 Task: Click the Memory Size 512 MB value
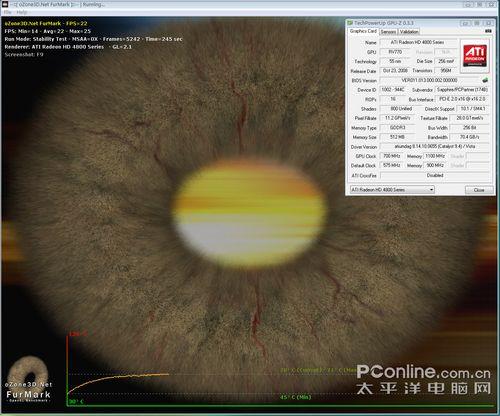398,137
